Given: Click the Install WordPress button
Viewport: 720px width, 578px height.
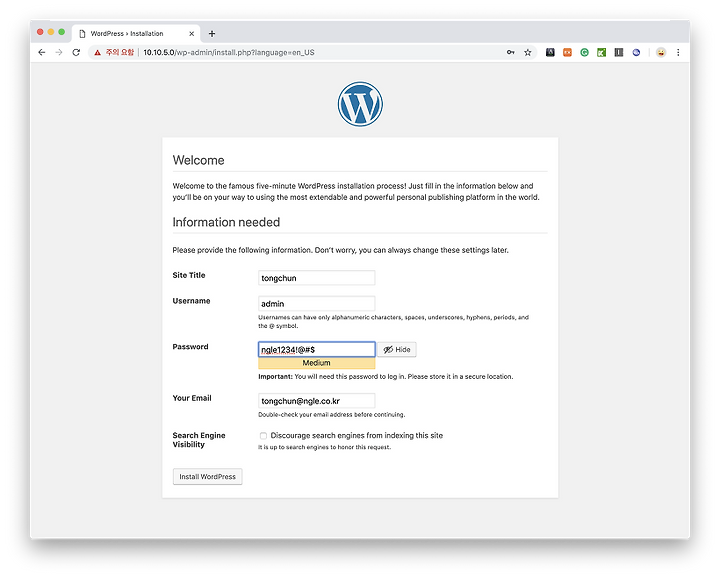Looking at the screenshot, I should (x=208, y=477).
